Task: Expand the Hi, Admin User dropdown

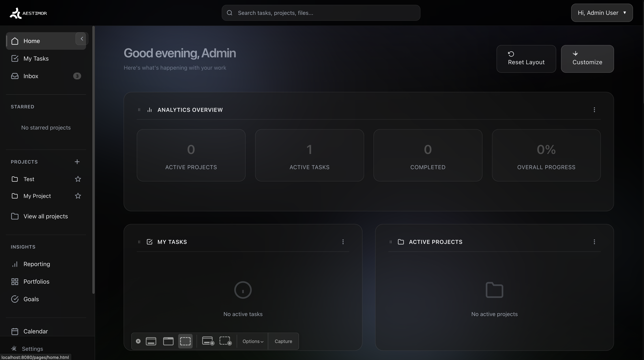Action: pyautogui.click(x=602, y=13)
